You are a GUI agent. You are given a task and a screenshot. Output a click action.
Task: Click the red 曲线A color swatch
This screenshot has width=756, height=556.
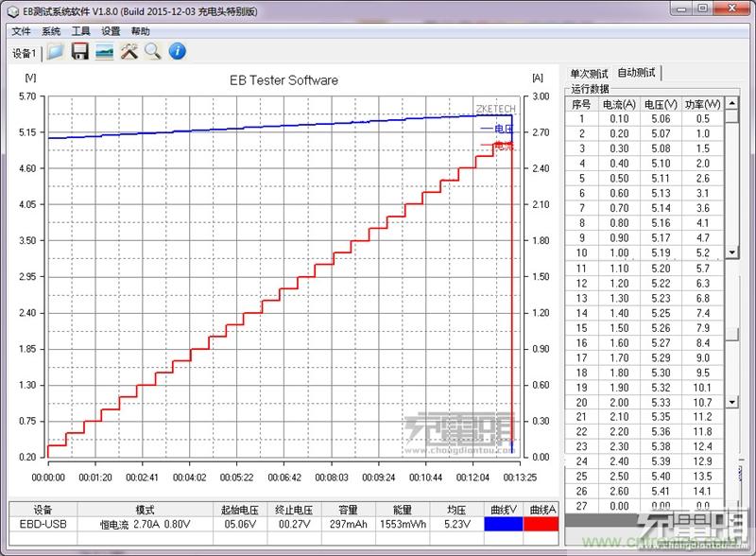[x=539, y=523]
